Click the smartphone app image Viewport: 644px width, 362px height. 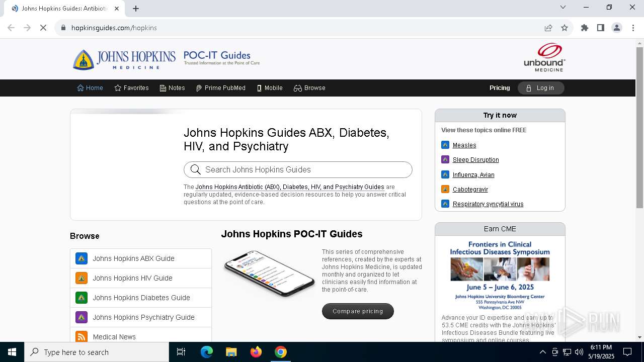pos(269,274)
